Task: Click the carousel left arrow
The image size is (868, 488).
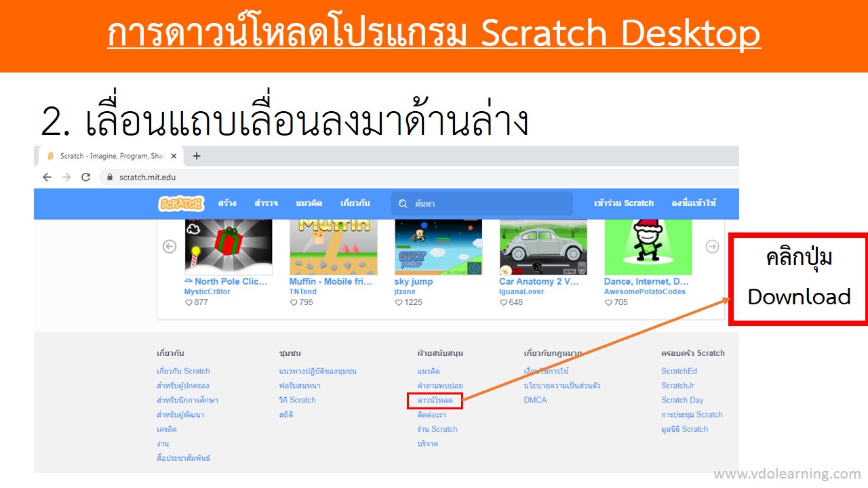Action: coord(170,247)
